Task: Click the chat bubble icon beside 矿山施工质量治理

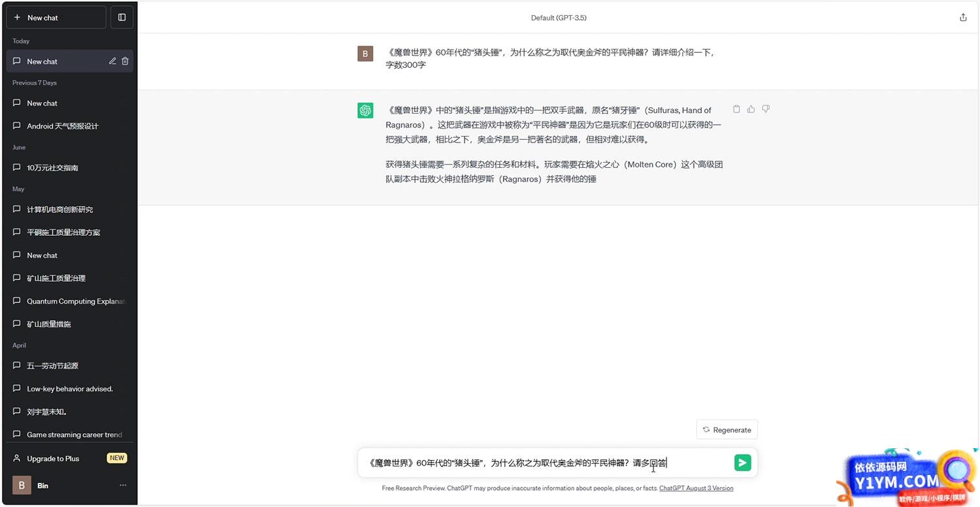Action: click(x=17, y=278)
